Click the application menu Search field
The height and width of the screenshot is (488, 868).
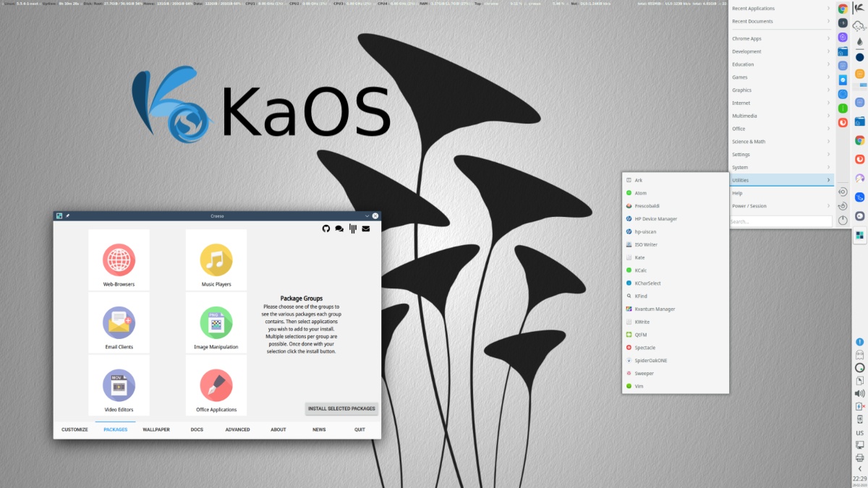pyautogui.click(x=781, y=221)
